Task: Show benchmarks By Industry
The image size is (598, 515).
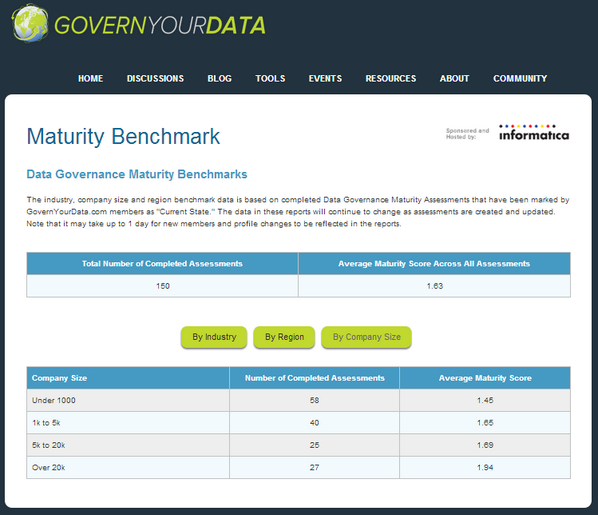Action: click(214, 337)
